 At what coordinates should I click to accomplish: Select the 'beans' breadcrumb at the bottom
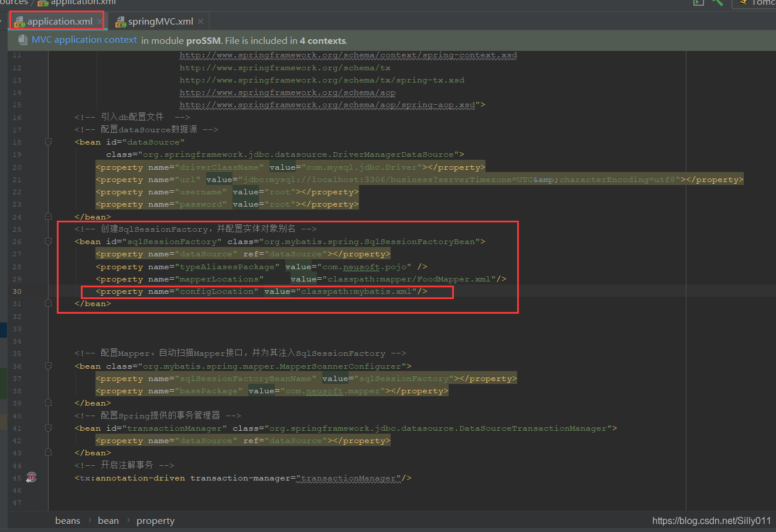(x=67, y=521)
